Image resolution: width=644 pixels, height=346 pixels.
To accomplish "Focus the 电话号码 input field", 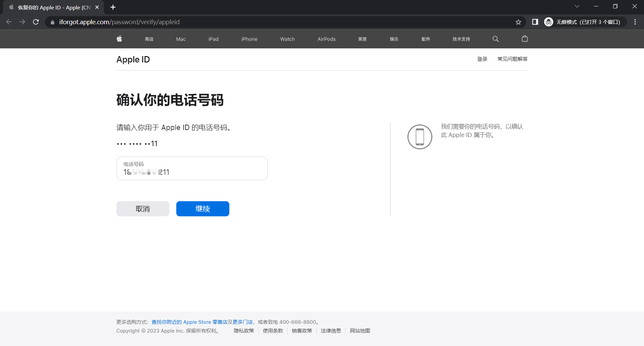I will [192, 168].
